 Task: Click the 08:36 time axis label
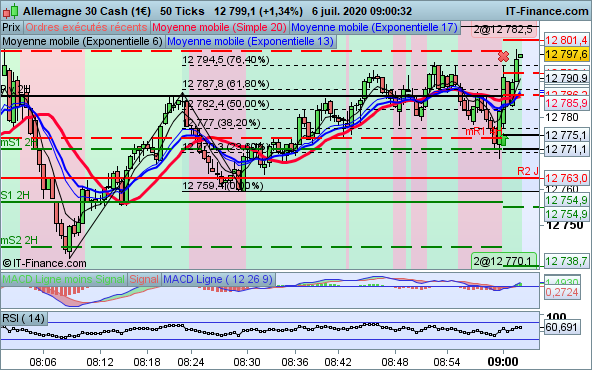295,362
